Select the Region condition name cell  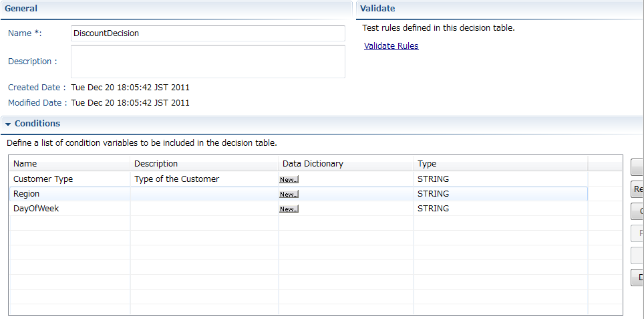pyautogui.click(x=27, y=194)
